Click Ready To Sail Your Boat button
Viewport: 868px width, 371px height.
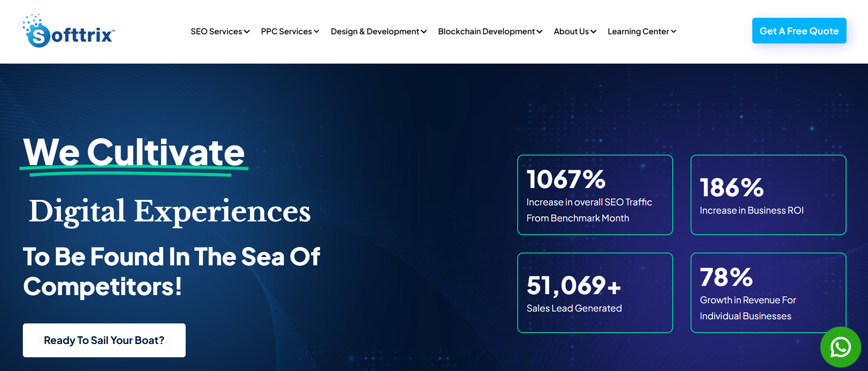104,340
